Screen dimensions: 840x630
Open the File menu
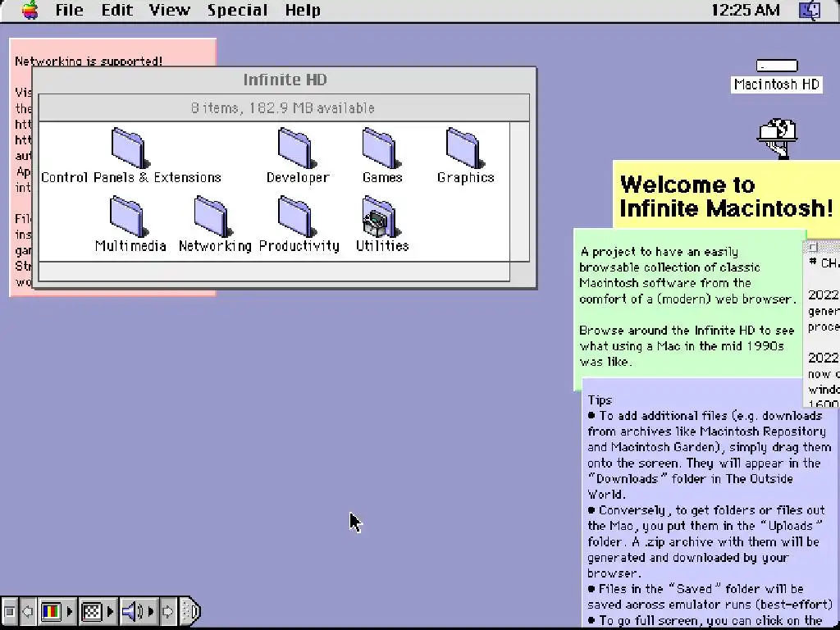69,10
